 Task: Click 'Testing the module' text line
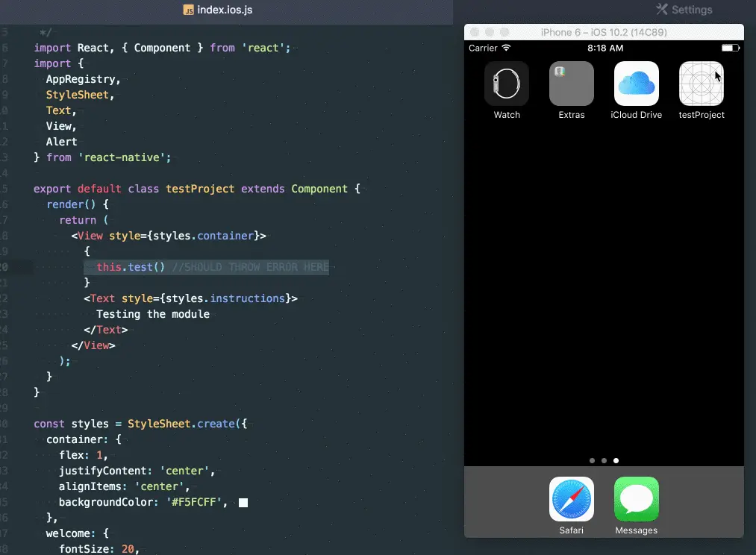click(x=153, y=314)
